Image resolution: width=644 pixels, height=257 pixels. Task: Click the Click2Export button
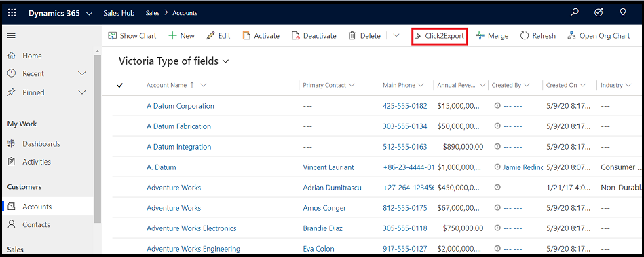point(440,36)
